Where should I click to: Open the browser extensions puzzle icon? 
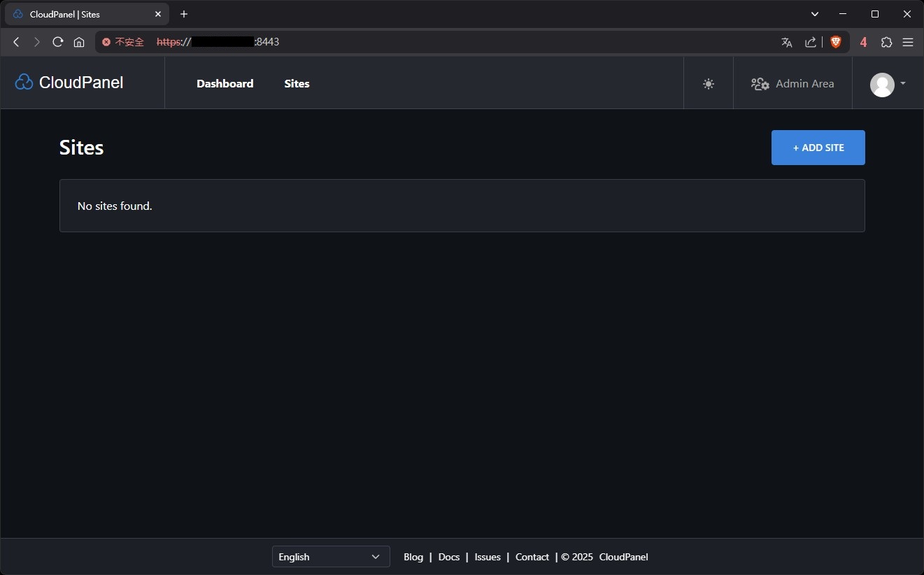click(x=887, y=42)
